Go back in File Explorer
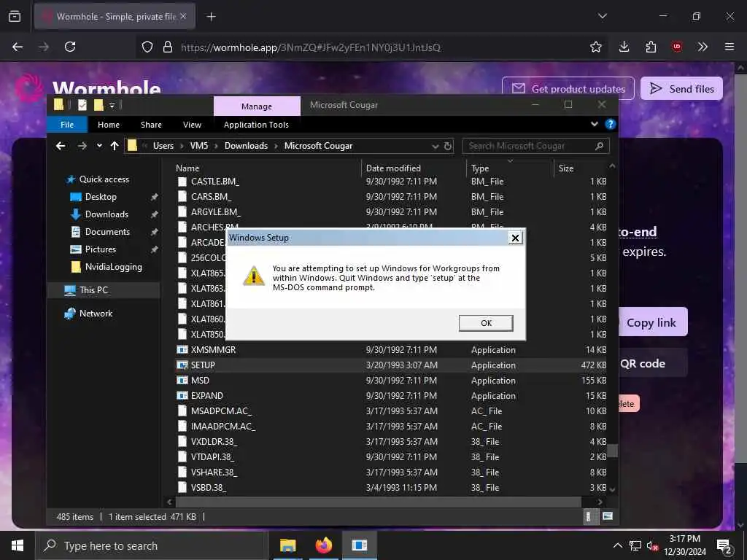The width and height of the screenshot is (747, 560). (61, 146)
